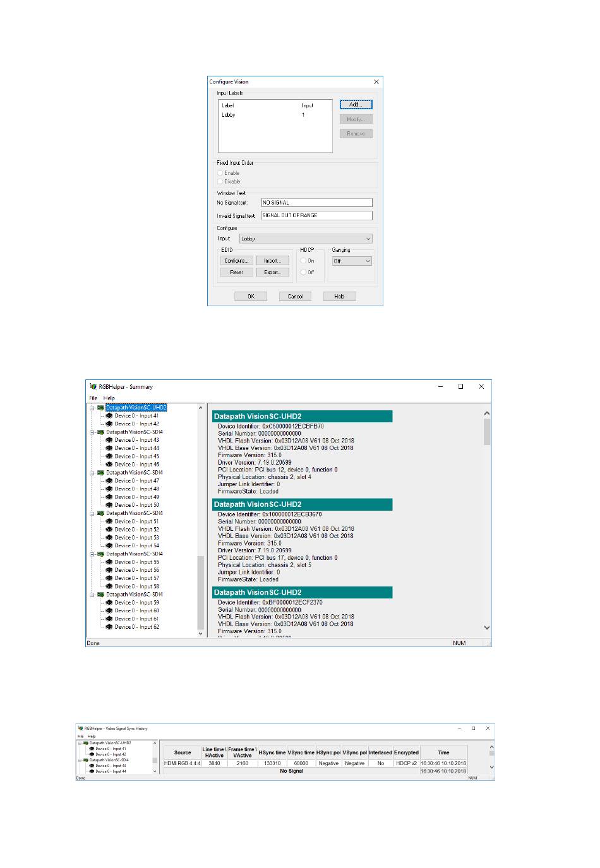
Task: Click the Help button in Configure Vision
Action: click(339, 296)
